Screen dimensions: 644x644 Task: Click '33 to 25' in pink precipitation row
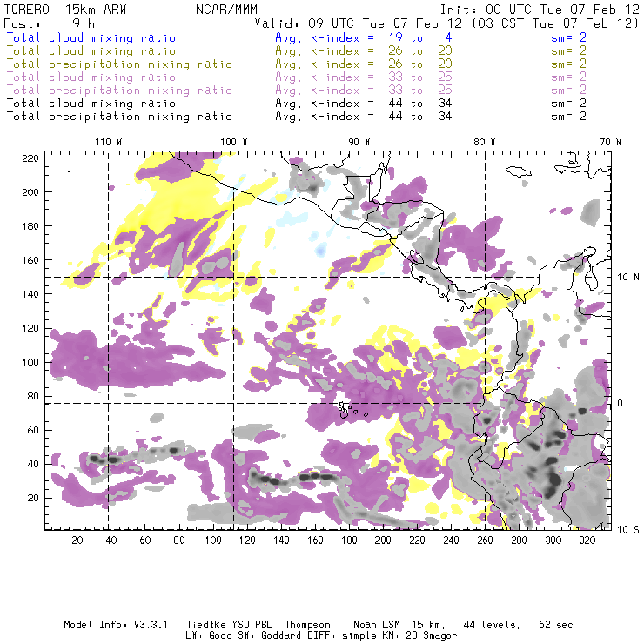(420, 91)
